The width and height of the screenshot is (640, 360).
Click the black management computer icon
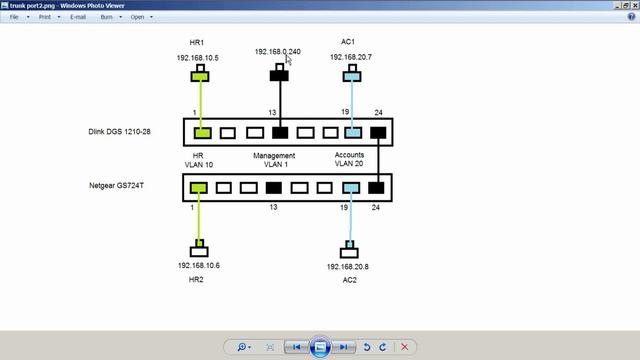pos(279,72)
